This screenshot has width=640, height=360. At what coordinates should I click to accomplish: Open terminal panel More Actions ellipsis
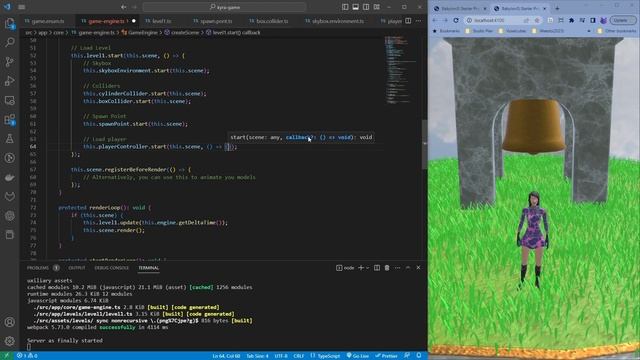pos(398,268)
